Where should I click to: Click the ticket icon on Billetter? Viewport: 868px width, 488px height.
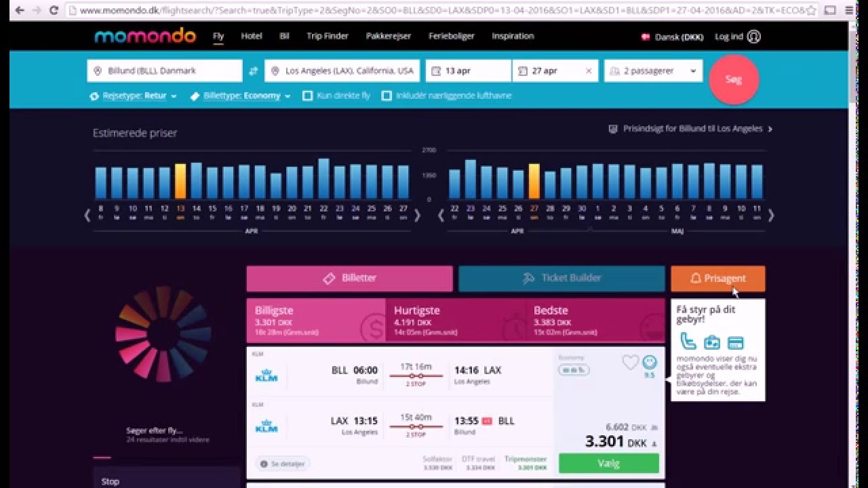tap(330, 279)
